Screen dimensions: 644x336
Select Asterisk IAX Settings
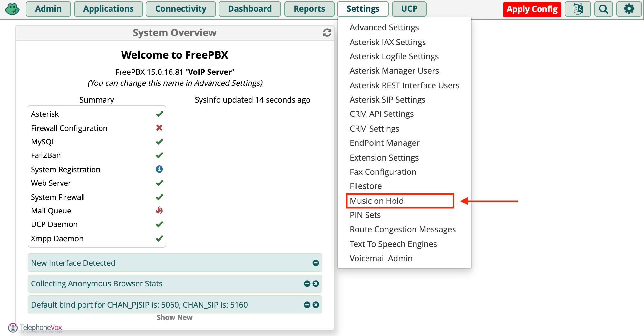coord(388,42)
